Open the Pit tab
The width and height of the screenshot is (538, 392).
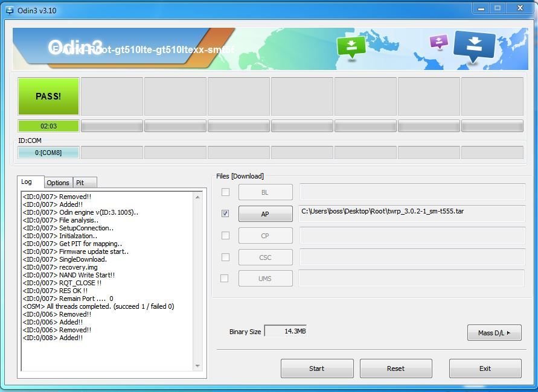coord(85,183)
